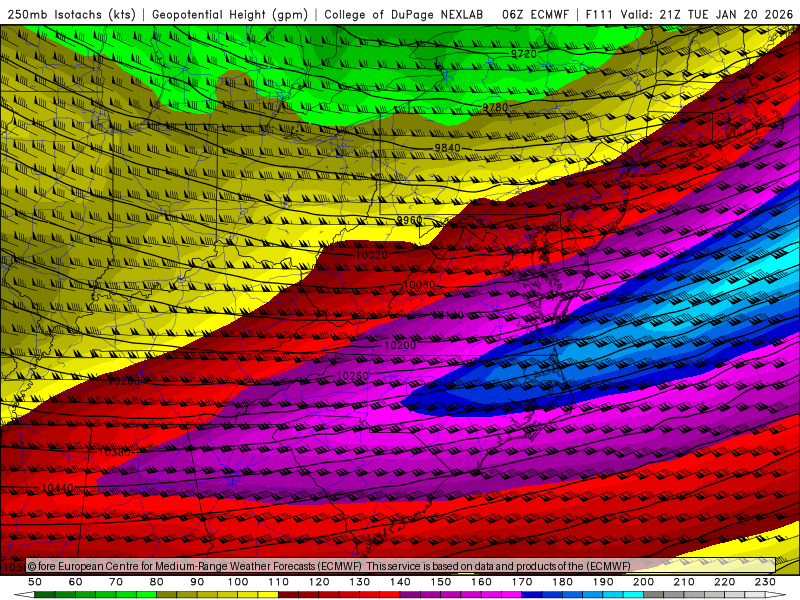Click the 'Geopotential Height (gpm)' title text

point(230,14)
